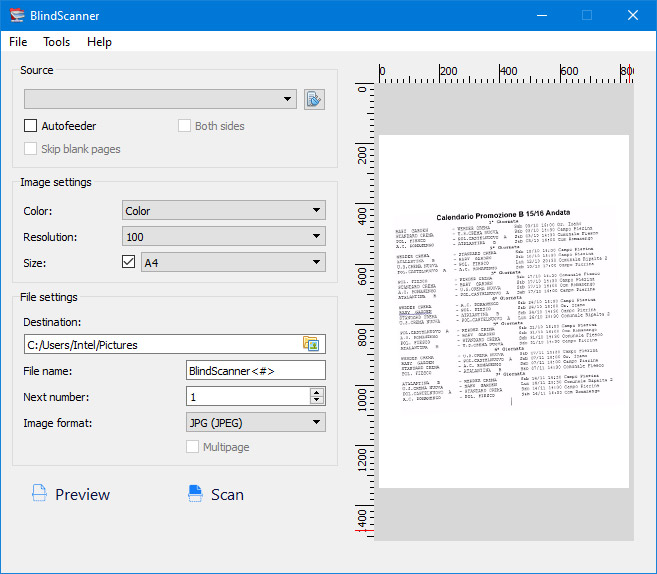Uncheck the Size checkbox
The width and height of the screenshot is (657, 574).
(128, 262)
